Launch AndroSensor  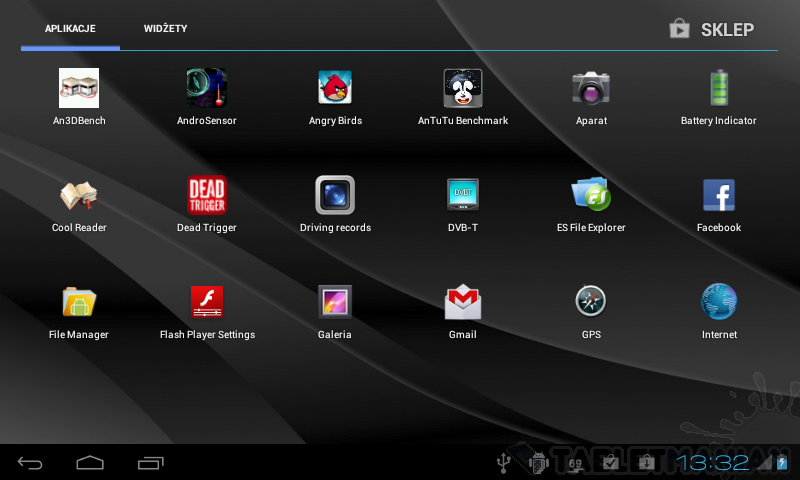click(207, 88)
